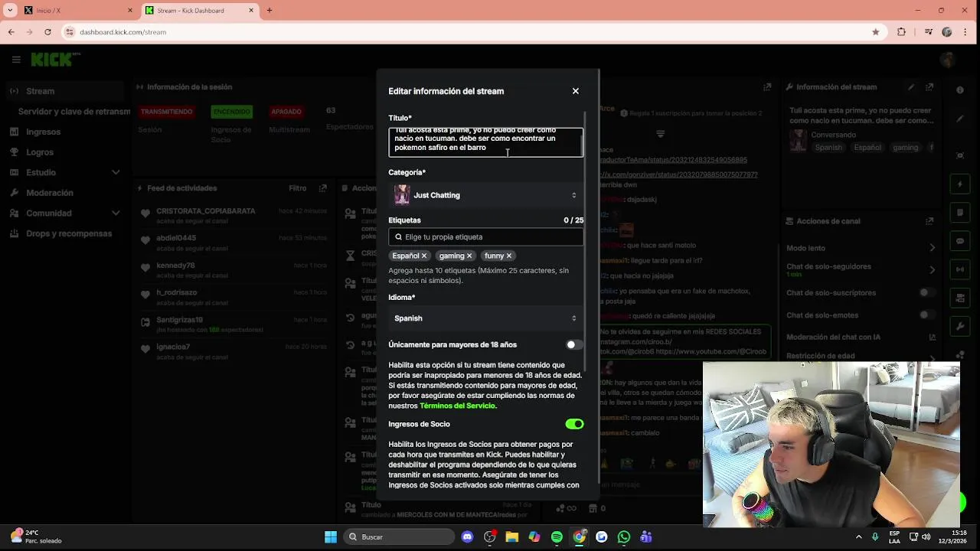Bookmark this page with the star icon

click(x=875, y=32)
